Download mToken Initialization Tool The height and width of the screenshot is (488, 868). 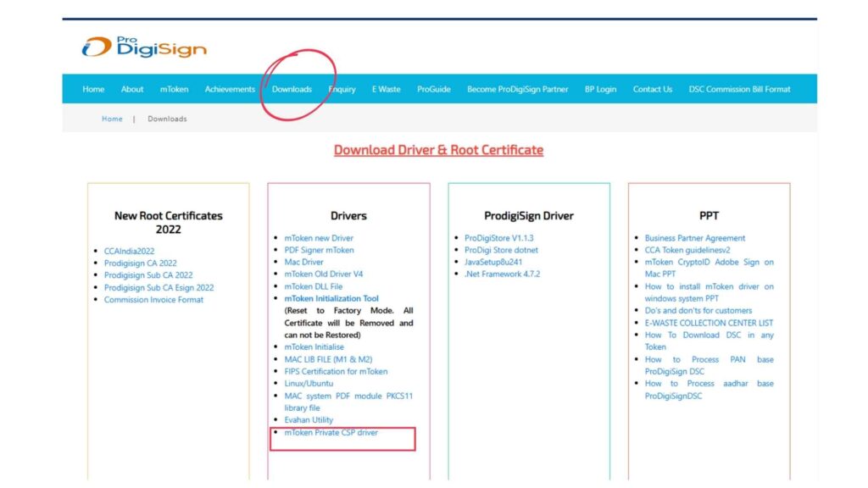click(331, 299)
